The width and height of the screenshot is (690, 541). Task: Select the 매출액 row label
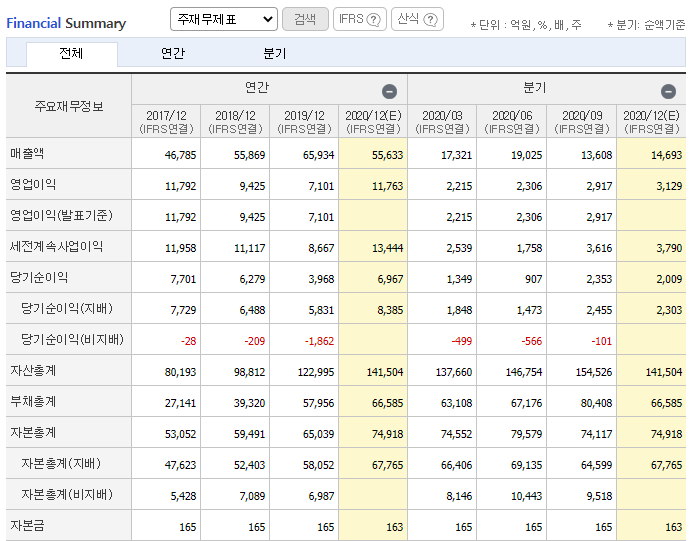click(x=27, y=153)
